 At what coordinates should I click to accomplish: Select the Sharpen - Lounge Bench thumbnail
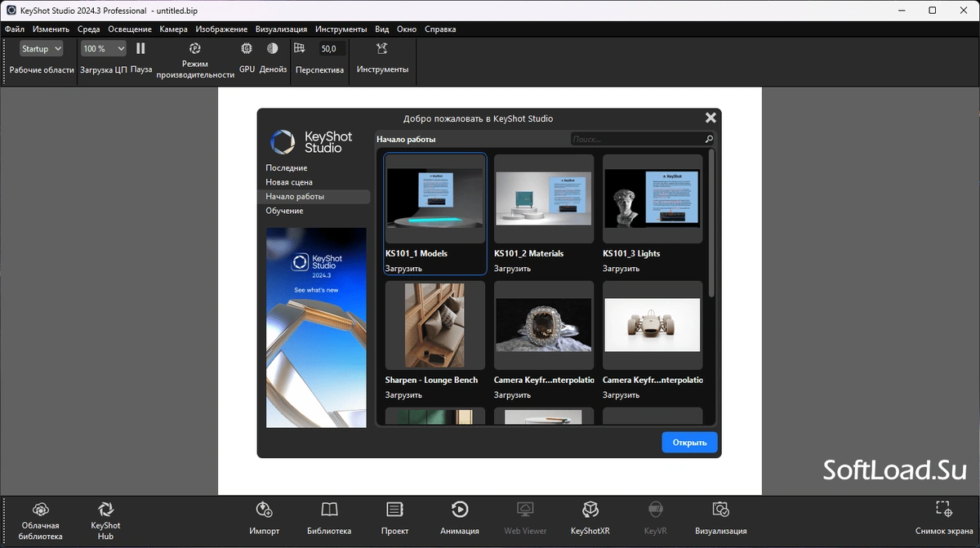tap(435, 326)
